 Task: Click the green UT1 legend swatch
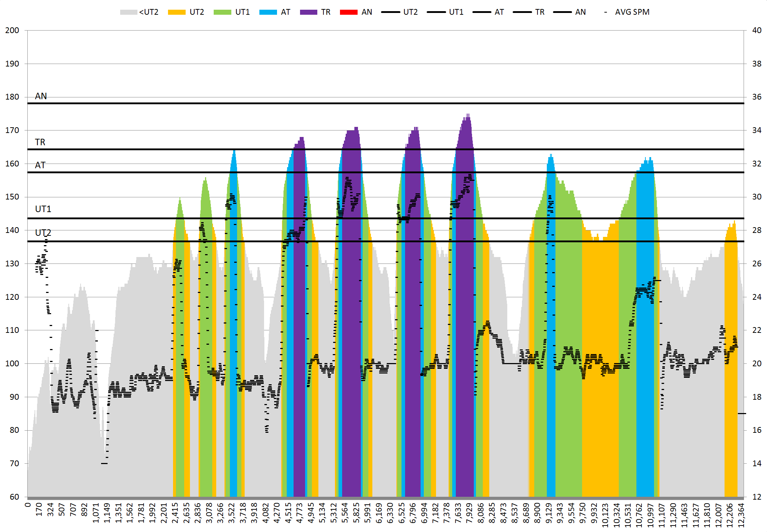(222, 12)
